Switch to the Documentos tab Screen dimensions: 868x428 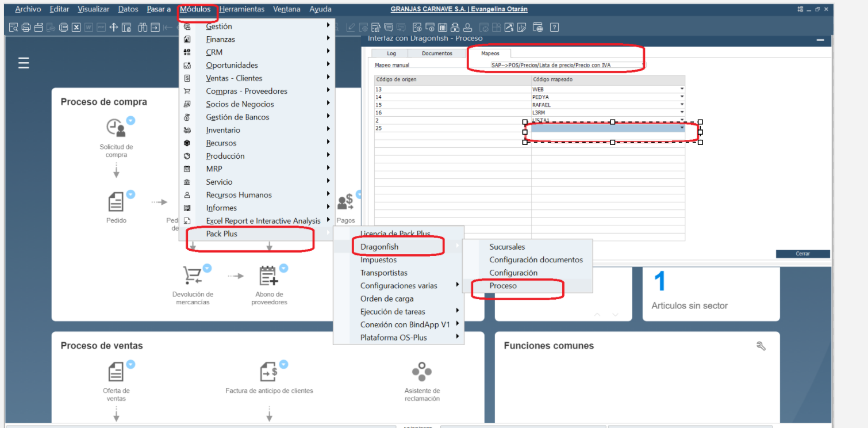click(437, 54)
